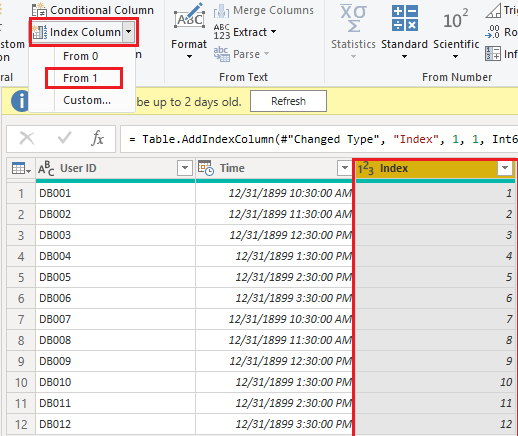Click the Scientific 10² icon
This screenshot has width=518, height=436.
[x=456, y=19]
